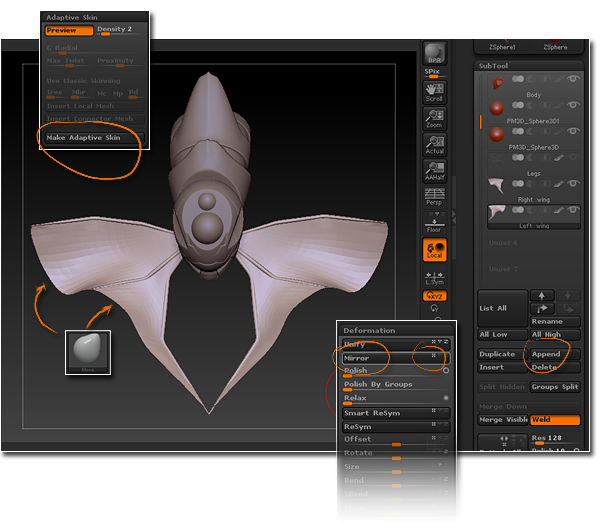This screenshot has width=600, height=524.
Task: Click the All High button
Action: point(555,335)
